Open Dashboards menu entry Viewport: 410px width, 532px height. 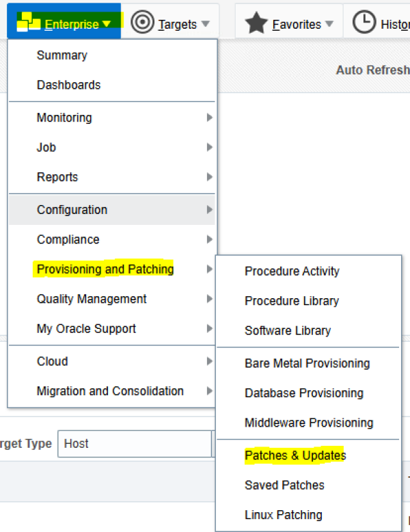tap(68, 85)
